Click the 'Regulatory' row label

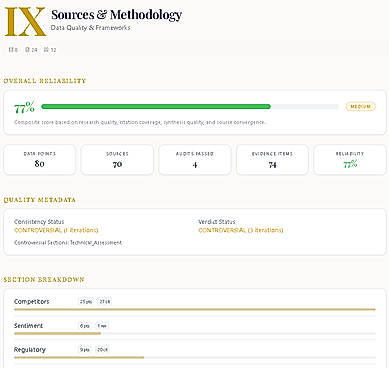30,350
